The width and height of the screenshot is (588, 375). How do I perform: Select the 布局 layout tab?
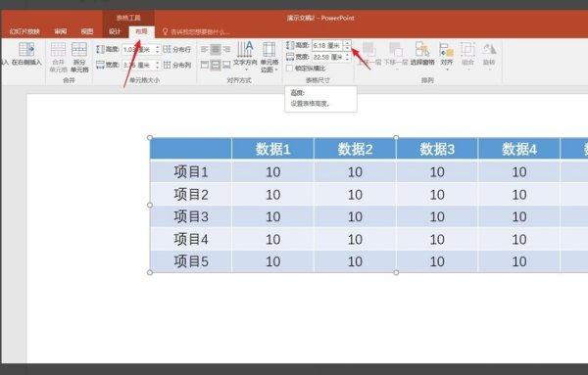(x=141, y=31)
